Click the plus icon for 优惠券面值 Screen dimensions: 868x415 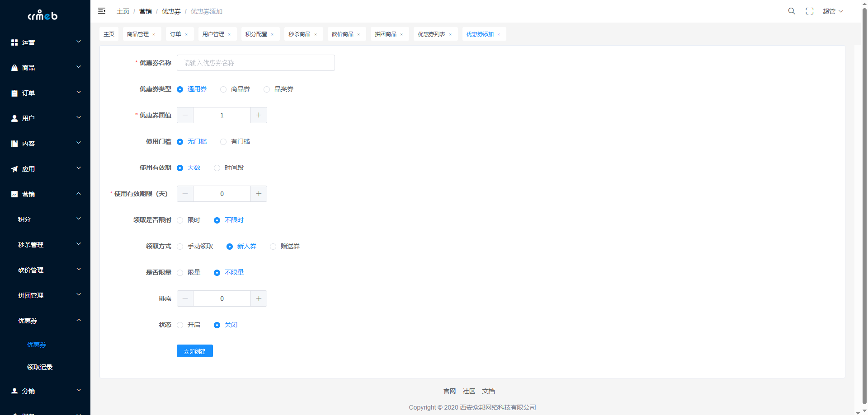pos(259,115)
